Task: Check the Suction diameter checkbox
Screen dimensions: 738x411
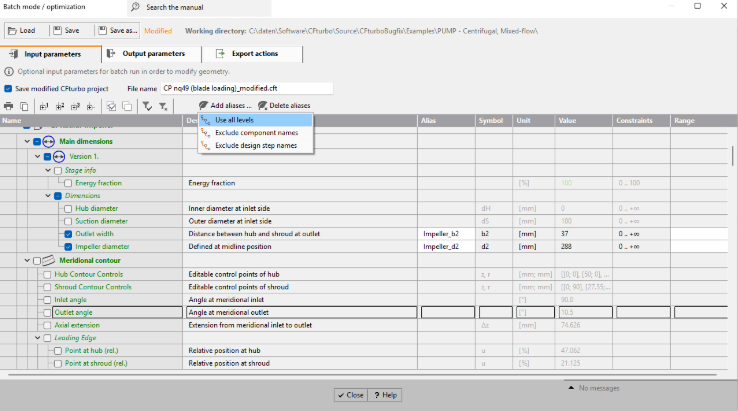Action: (68, 221)
